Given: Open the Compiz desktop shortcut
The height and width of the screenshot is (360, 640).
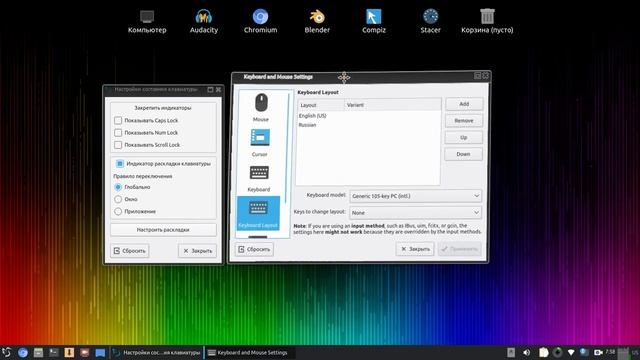Looking at the screenshot, I should (373, 22).
